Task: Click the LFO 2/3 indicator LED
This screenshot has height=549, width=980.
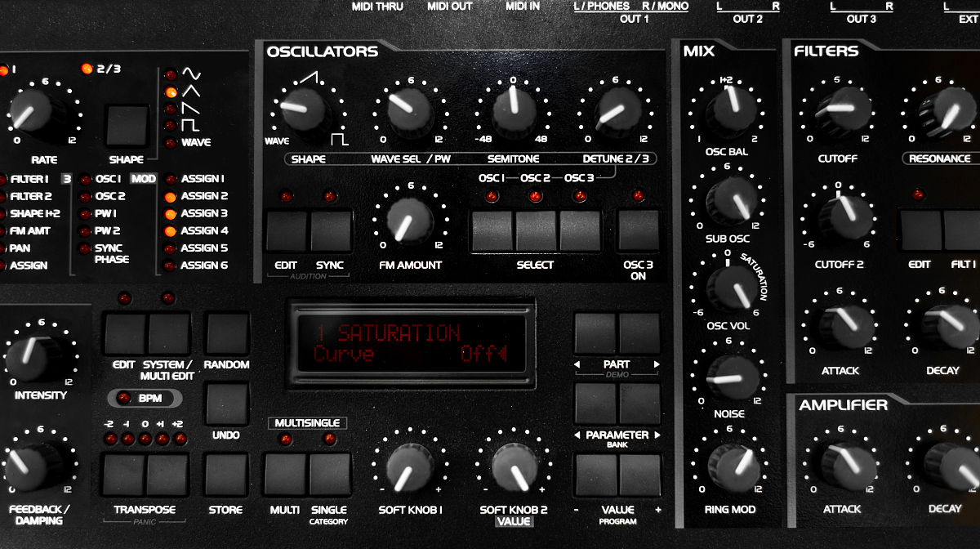Action: (87, 69)
